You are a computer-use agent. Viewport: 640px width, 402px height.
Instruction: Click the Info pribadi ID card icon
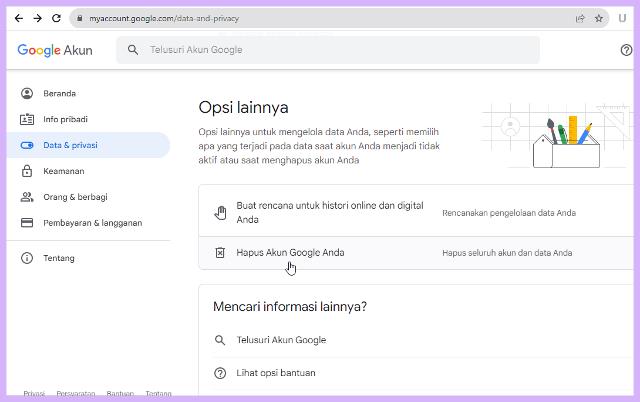pos(27,119)
